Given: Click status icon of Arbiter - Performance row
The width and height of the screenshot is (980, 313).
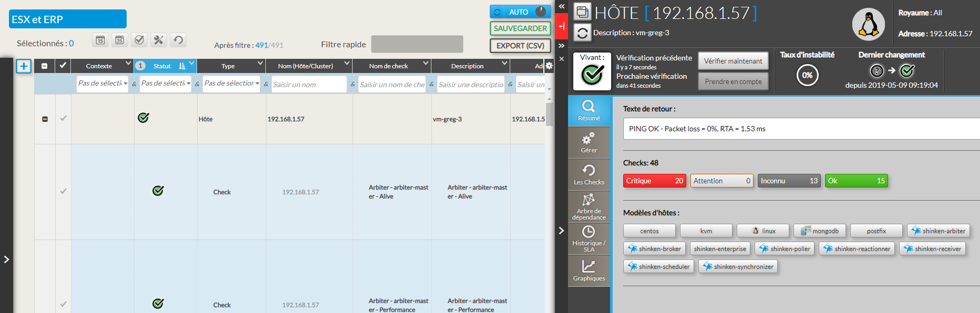Looking at the screenshot, I should coord(158,304).
